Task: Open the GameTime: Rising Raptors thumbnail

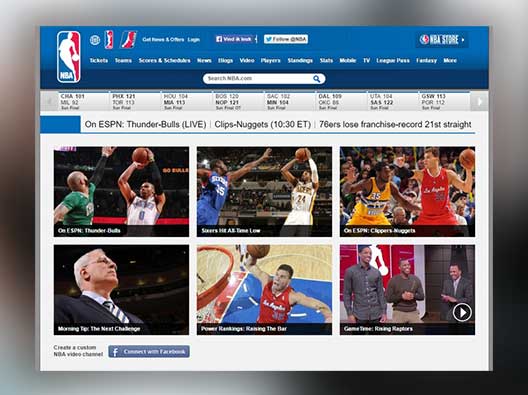Action: pos(407,290)
